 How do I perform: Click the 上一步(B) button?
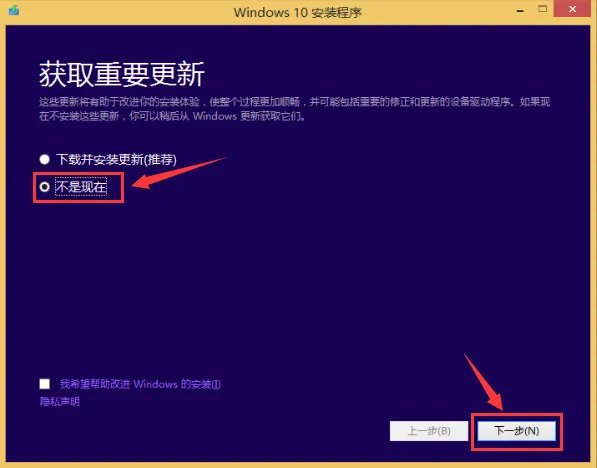click(x=429, y=431)
